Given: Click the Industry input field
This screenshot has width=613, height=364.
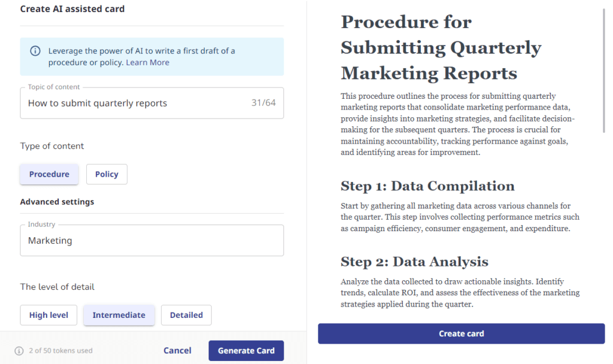Looking at the screenshot, I should [x=151, y=241].
